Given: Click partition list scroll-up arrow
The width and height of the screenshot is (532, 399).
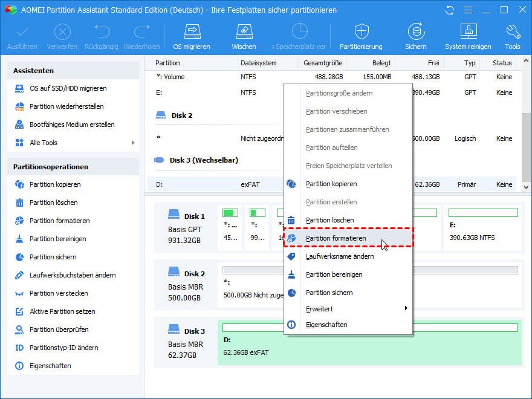Looking at the screenshot, I should (x=526, y=61).
